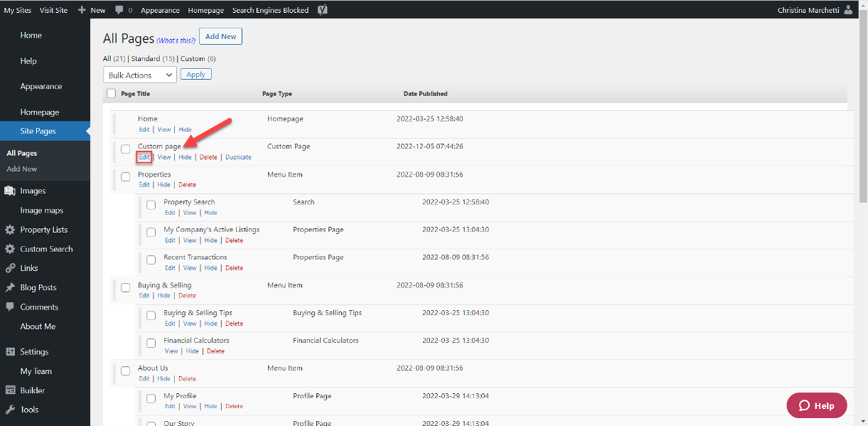
Task: Click Visit Site in the admin bar
Action: pyautogui.click(x=54, y=10)
